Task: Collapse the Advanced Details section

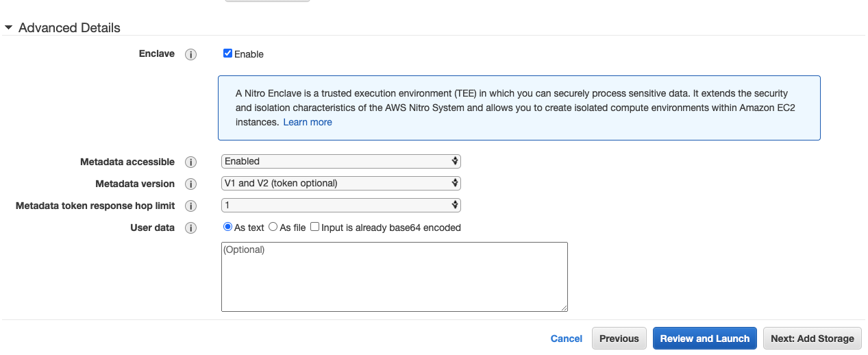Action: (8, 28)
